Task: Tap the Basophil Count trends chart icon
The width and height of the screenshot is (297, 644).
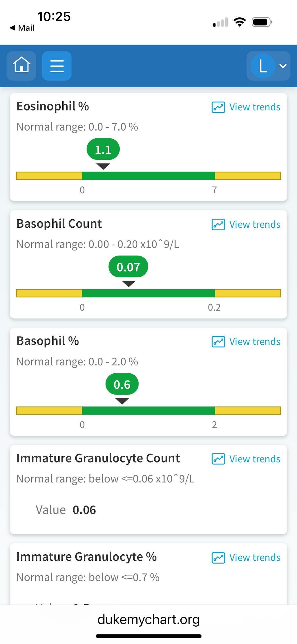Action: pyautogui.click(x=218, y=225)
